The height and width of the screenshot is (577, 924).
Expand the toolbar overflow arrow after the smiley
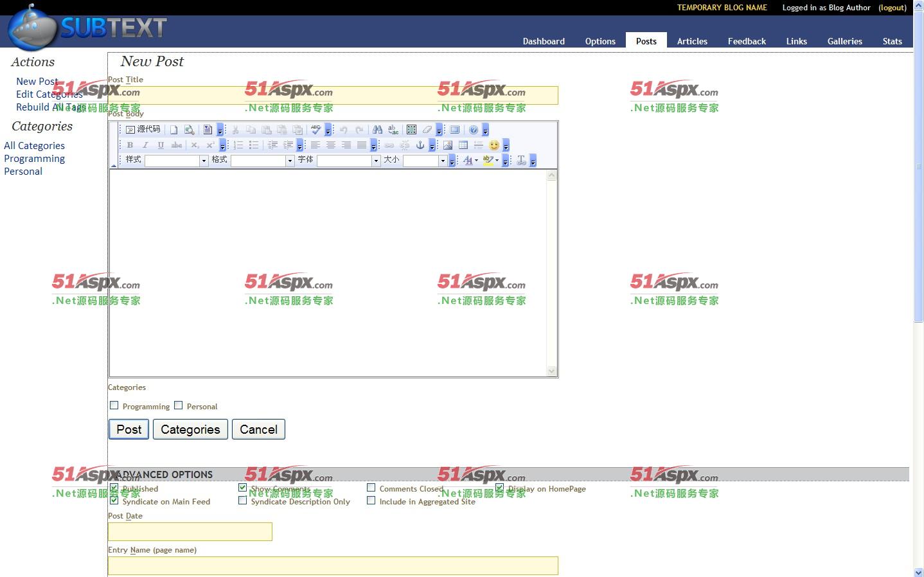tap(506, 146)
